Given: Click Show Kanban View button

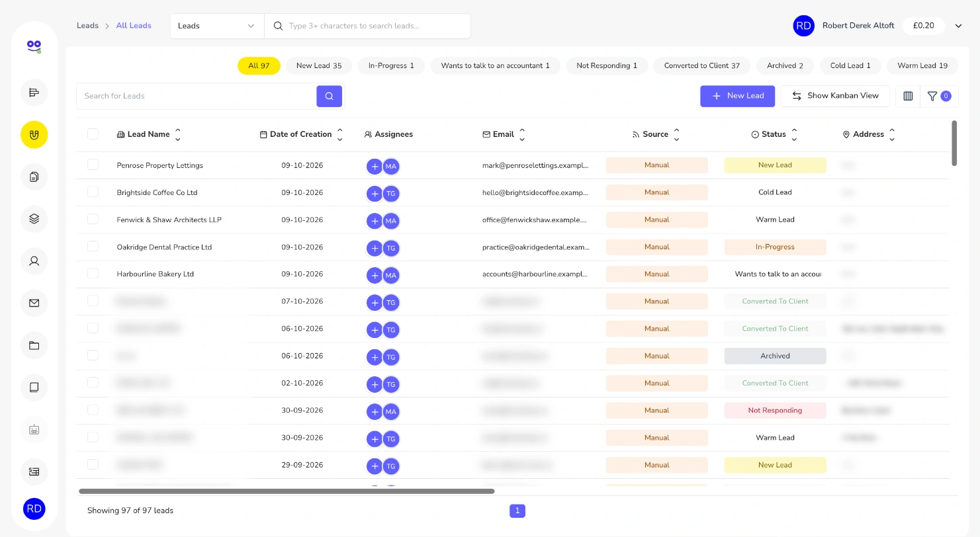Looking at the screenshot, I should click(835, 96).
